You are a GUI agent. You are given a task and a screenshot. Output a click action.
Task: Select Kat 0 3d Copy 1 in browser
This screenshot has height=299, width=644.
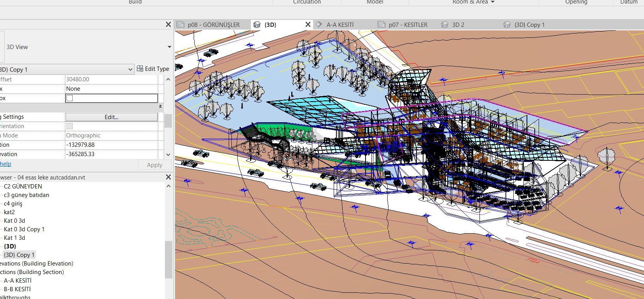coord(24,229)
